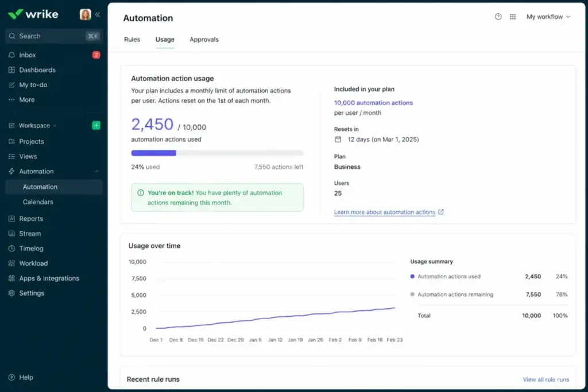This screenshot has height=392, width=588.
Task: Click the 2,450 usage count
Action: click(152, 125)
